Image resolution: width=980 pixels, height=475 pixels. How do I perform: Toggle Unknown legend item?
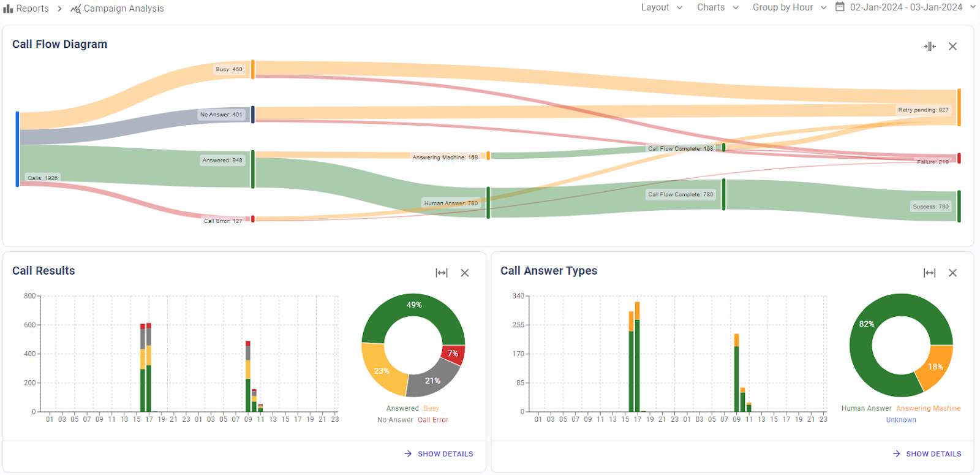[901, 420]
